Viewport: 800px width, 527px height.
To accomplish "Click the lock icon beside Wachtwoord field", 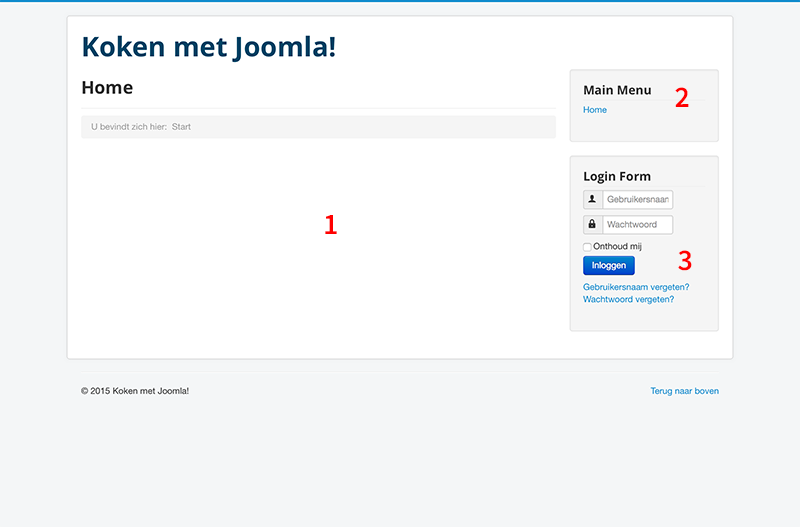I will pyautogui.click(x=592, y=224).
